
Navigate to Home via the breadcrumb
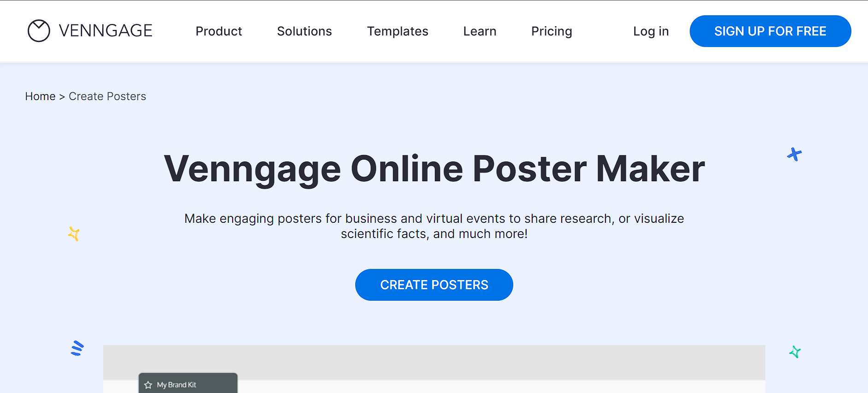point(40,96)
